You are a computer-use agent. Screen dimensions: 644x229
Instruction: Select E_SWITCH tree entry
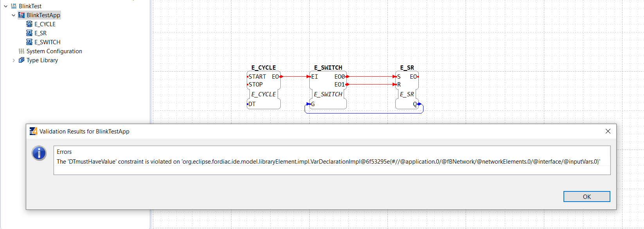pyautogui.click(x=47, y=42)
